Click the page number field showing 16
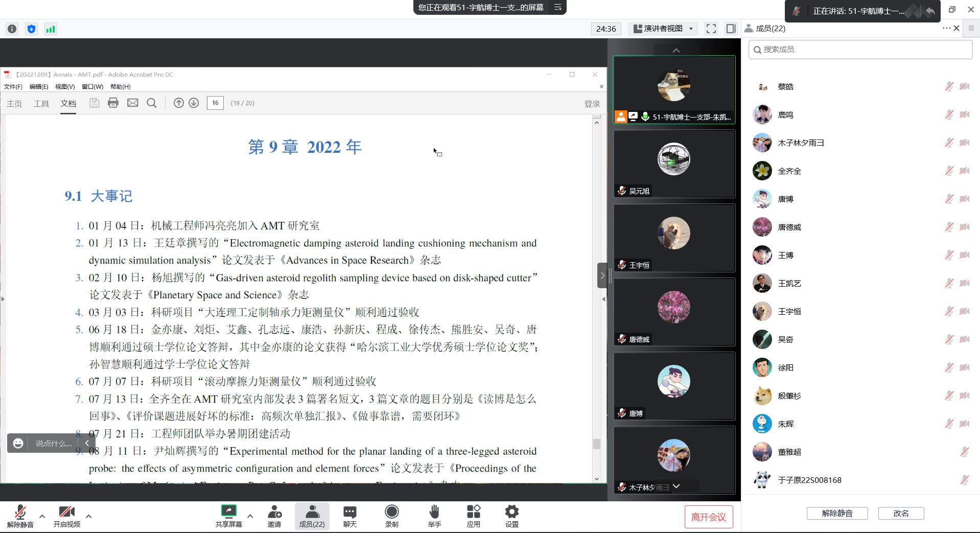 click(215, 103)
